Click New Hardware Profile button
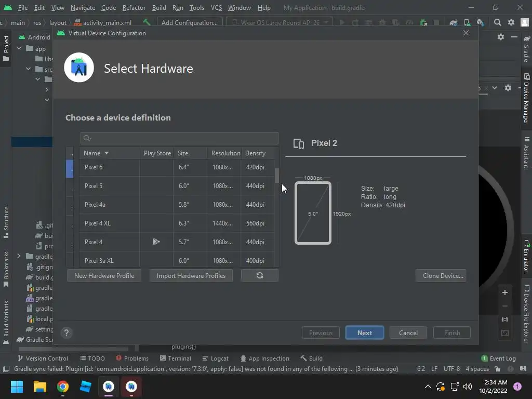 tap(104, 275)
